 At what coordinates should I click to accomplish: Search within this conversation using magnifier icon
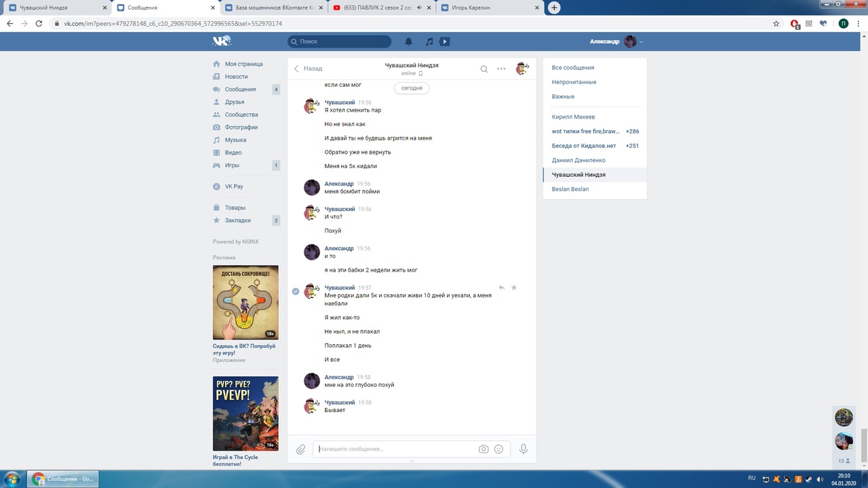coord(484,68)
